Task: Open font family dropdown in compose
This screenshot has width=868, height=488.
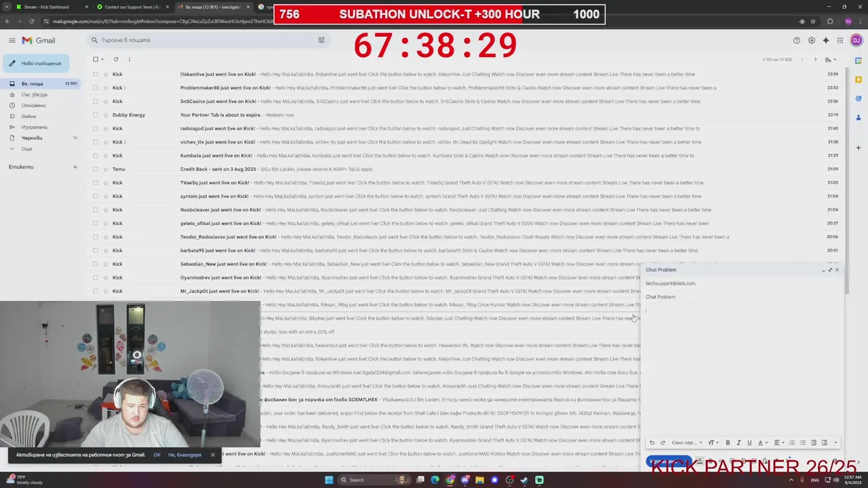Action: [686, 443]
